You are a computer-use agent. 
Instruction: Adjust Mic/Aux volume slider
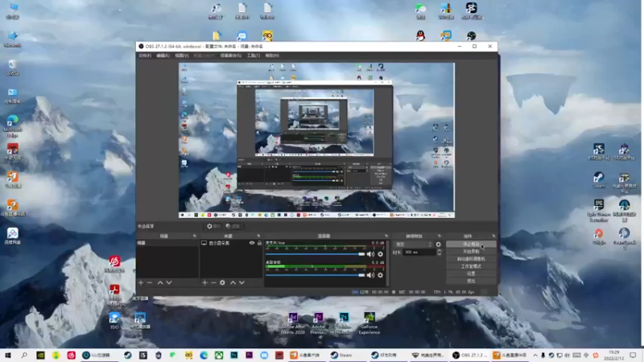coord(315,254)
